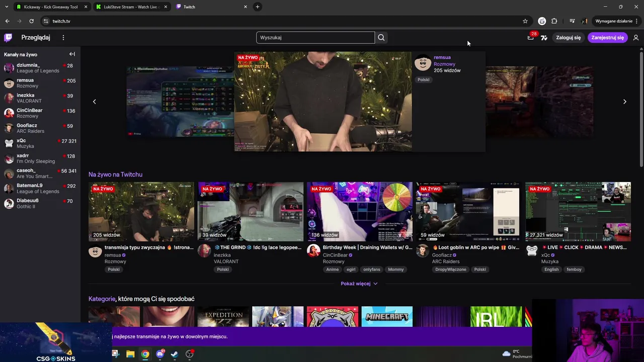Bookmark this page with the star icon

pyautogui.click(x=525, y=21)
